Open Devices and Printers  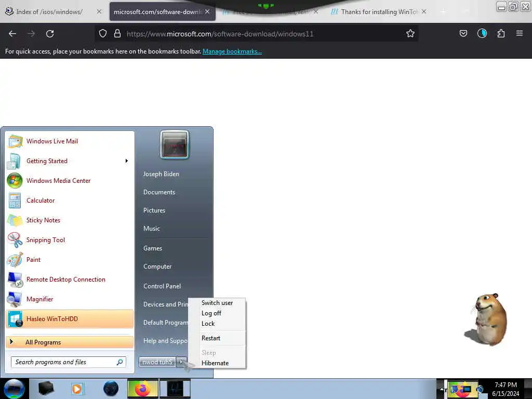[x=165, y=304]
